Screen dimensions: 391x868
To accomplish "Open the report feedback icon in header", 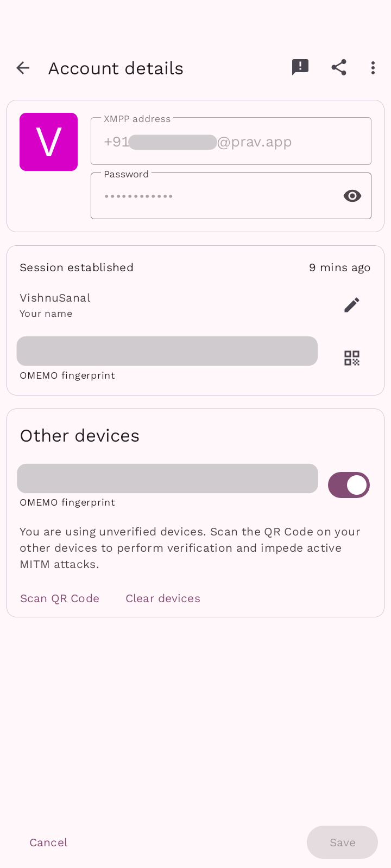I will click(x=300, y=67).
